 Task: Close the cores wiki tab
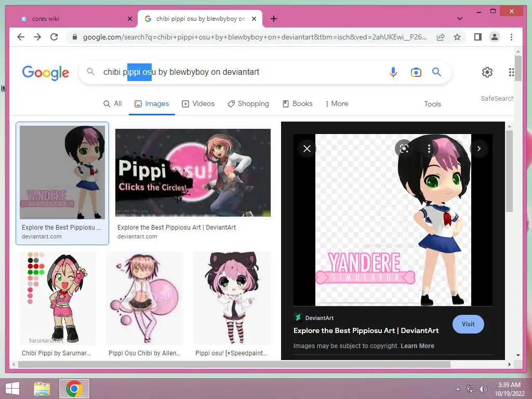tap(129, 19)
